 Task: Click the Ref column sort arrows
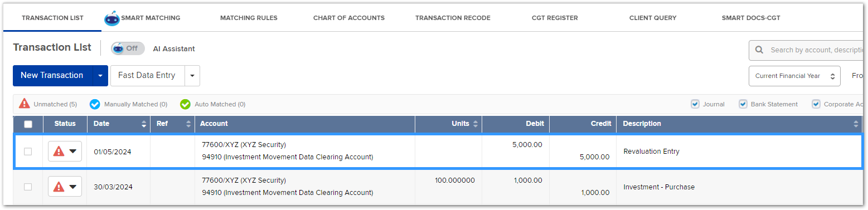[x=188, y=124]
